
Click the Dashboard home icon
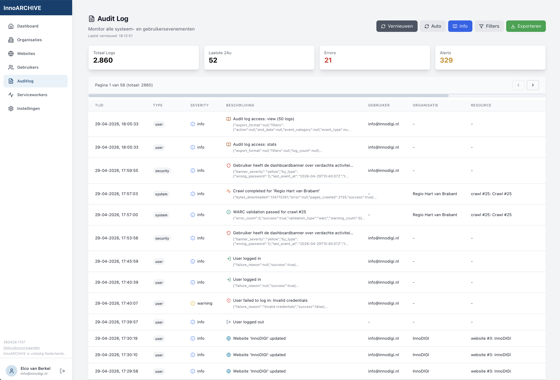(11, 26)
